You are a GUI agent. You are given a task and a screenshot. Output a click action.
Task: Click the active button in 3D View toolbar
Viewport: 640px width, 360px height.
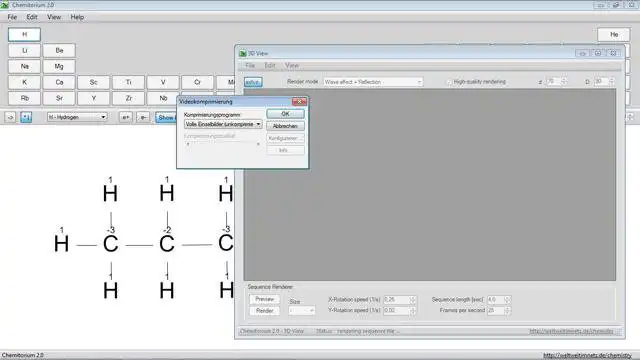point(253,82)
